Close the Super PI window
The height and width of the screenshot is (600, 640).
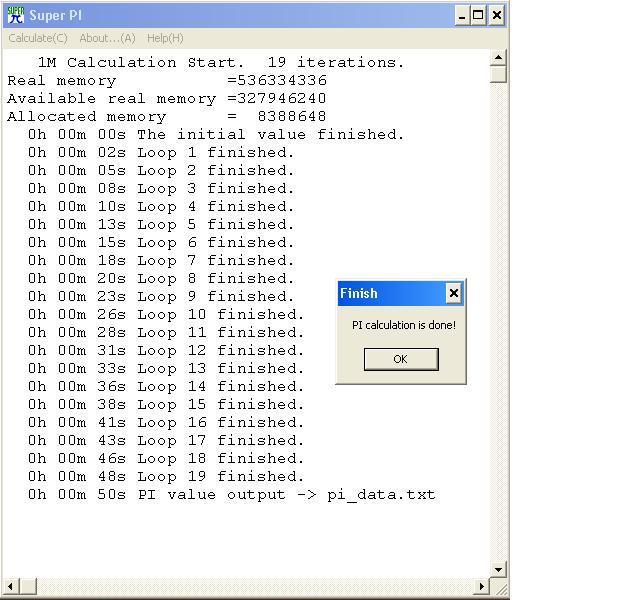tap(497, 16)
